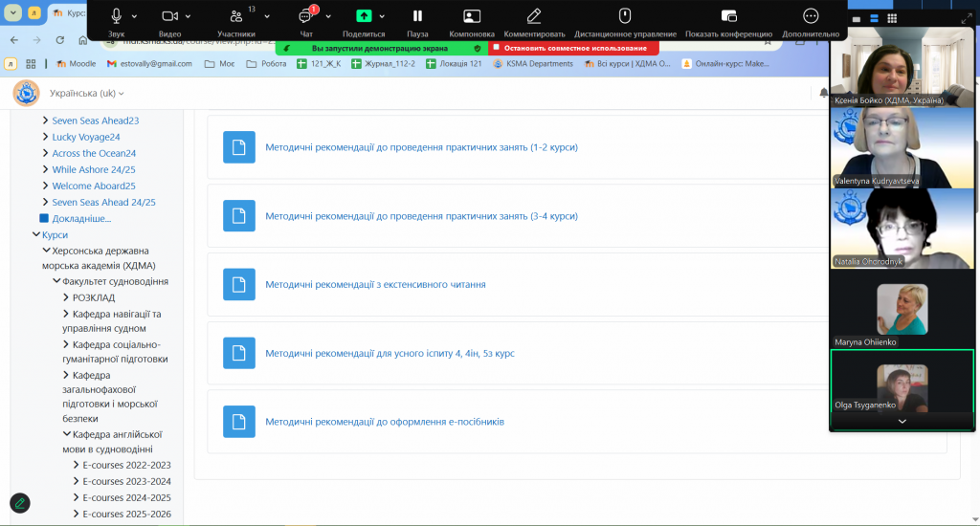
Task: Pause screen sharing with the Пауза button
Action: (417, 16)
